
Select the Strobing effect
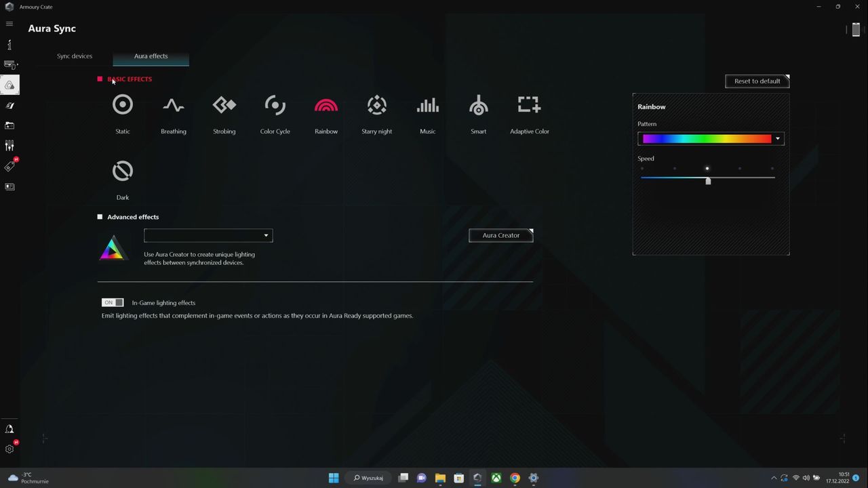click(x=224, y=105)
